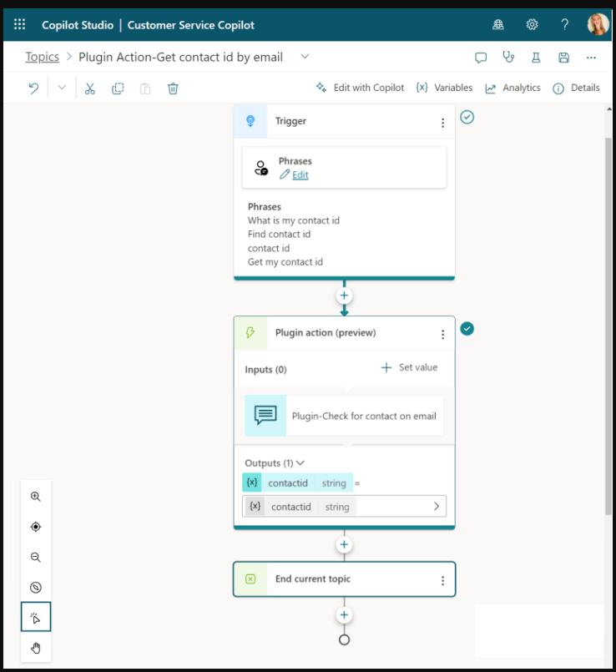
Task: Click the phrase 'Find contact id'
Action: point(279,234)
